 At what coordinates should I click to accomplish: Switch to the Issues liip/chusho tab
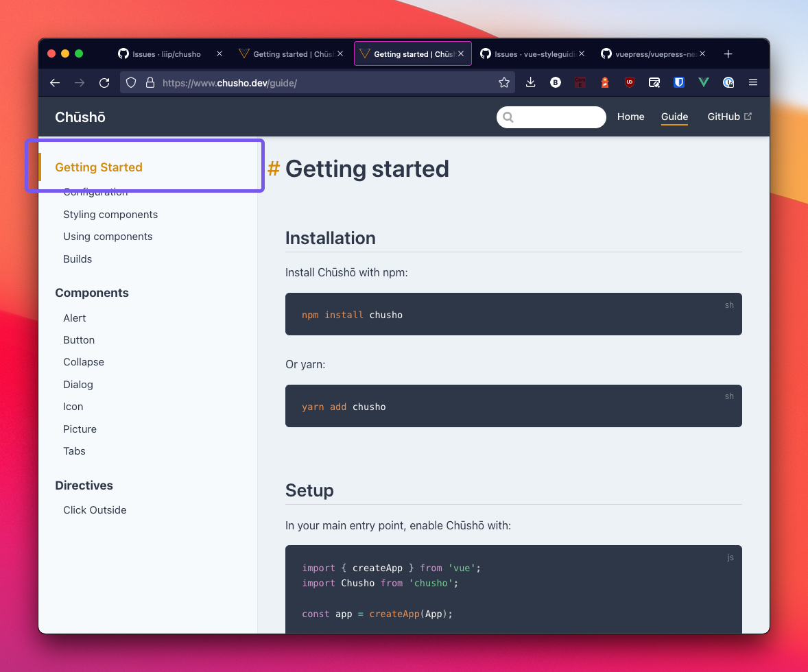(167, 53)
